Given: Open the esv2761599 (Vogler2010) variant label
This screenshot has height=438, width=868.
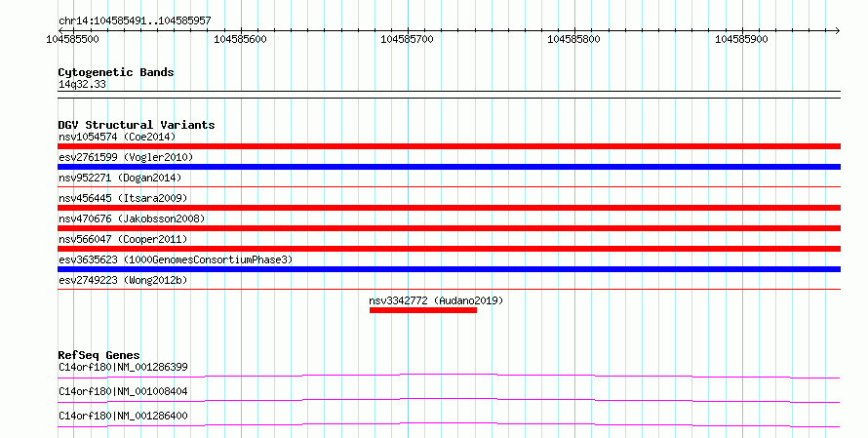Looking at the screenshot, I should click(x=126, y=157).
